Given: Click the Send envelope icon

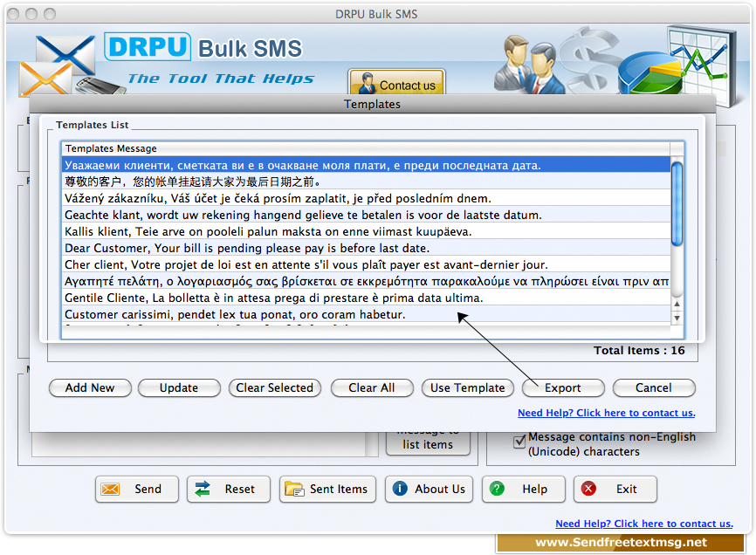Looking at the screenshot, I should click(110, 489).
